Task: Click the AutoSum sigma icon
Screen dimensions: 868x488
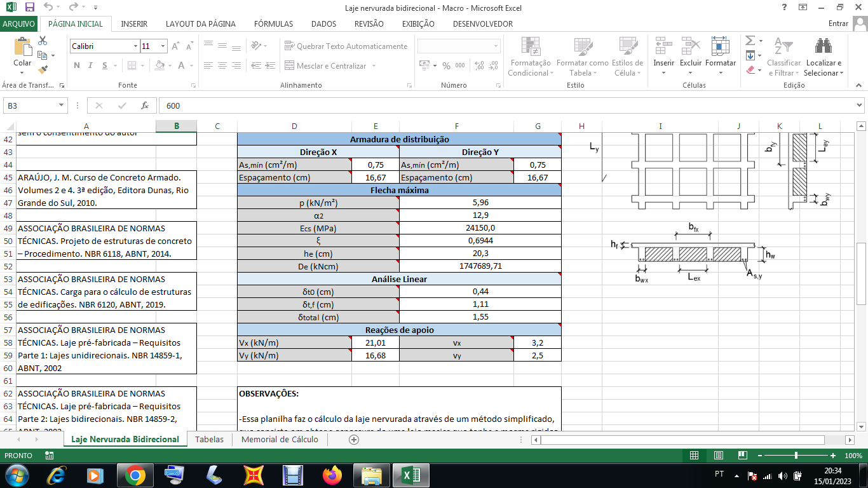Action: point(750,41)
